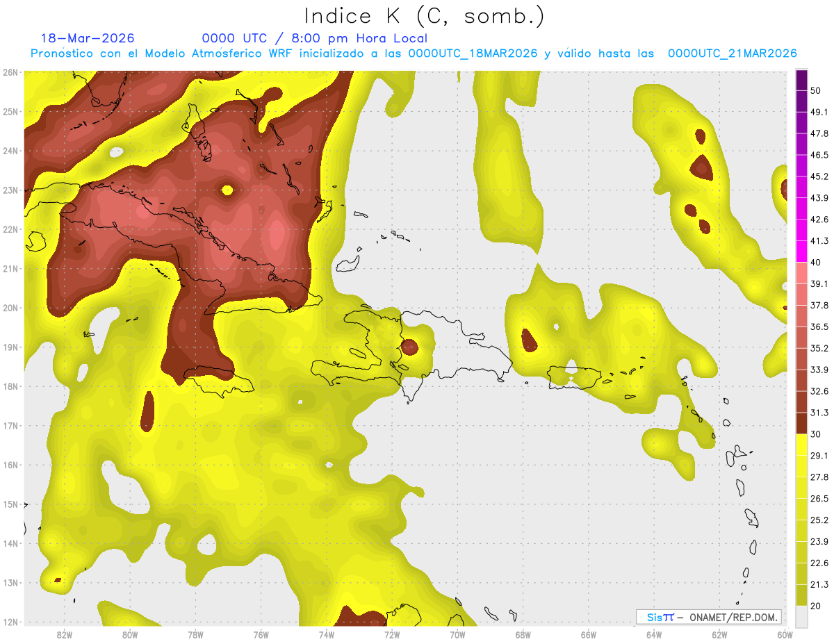Click the magenta 40 legend color band
The width and height of the screenshot is (834, 644).
[x=802, y=251]
